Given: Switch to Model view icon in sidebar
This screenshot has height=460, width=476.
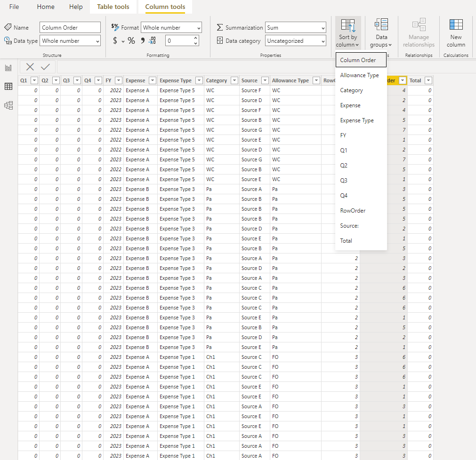Looking at the screenshot, I should (8, 105).
